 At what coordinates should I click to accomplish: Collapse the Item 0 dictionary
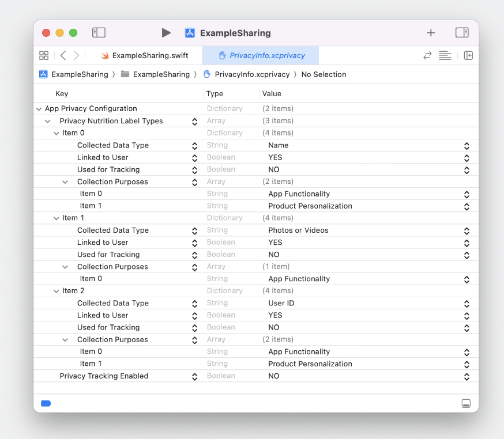pos(57,133)
